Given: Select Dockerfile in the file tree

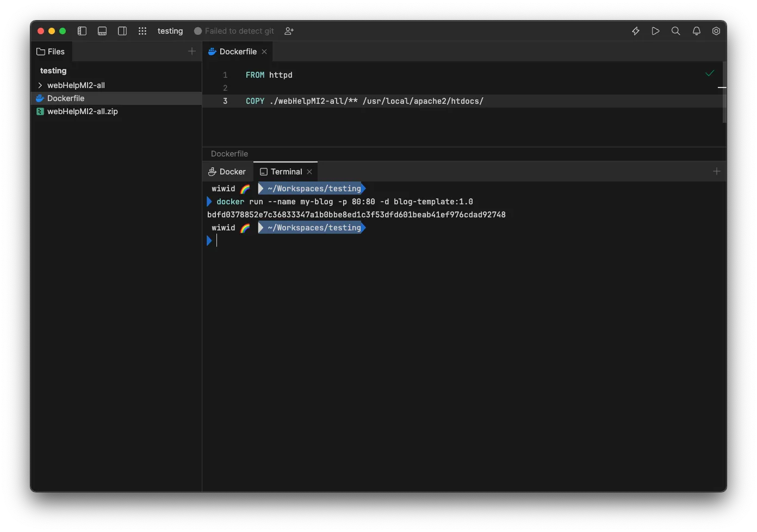Looking at the screenshot, I should 66,98.
